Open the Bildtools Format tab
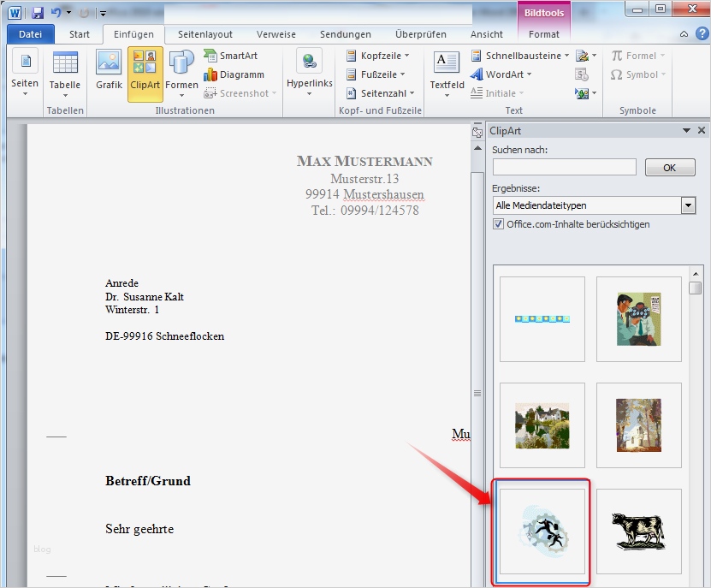The height and width of the screenshot is (588, 711). coord(543,34)
